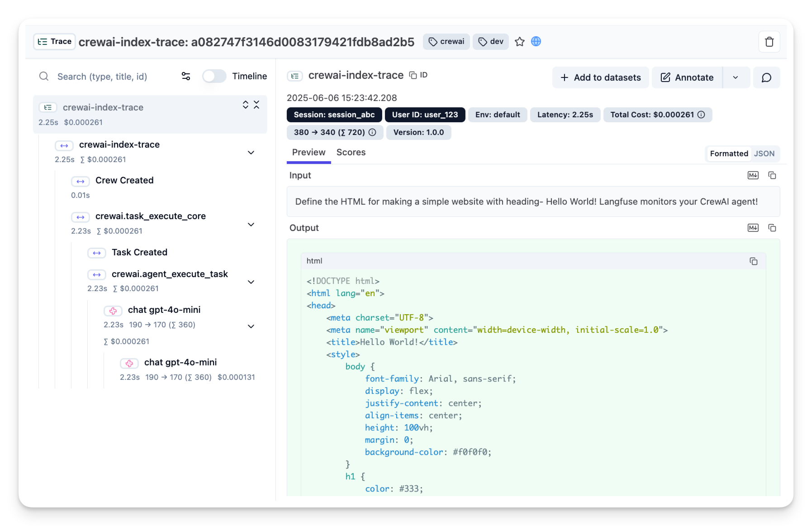This screenshot has height=526, width=812.
Task: Click Add to datasets button
Action: [600, 78]
